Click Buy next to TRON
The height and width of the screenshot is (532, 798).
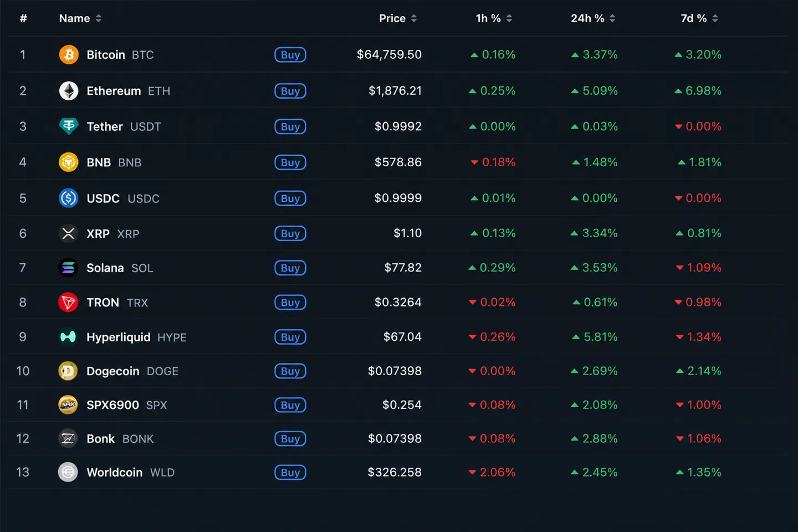point(290,303)
